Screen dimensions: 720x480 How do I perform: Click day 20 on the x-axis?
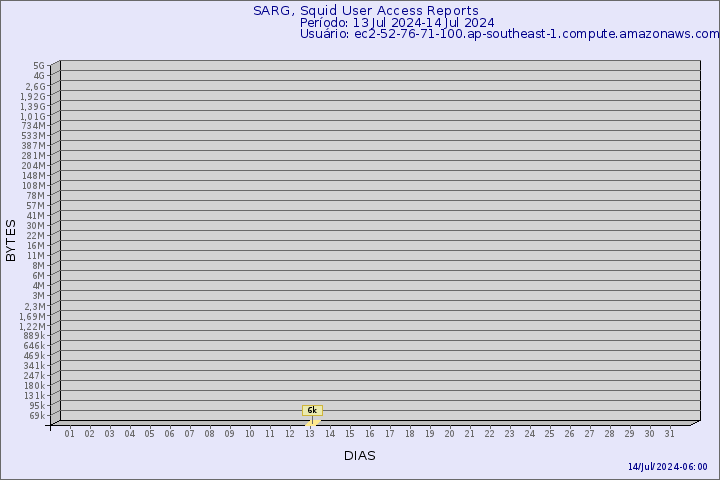(x=450, y=434)
